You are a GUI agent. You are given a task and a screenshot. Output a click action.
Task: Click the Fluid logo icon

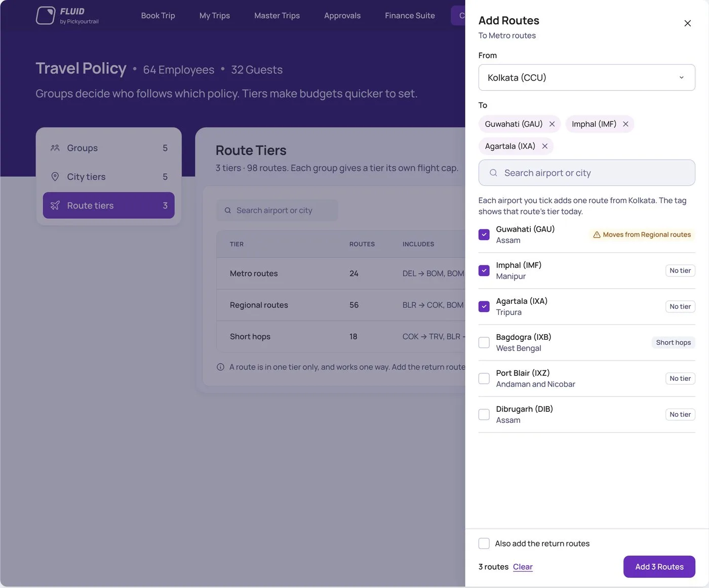point(45,16)
